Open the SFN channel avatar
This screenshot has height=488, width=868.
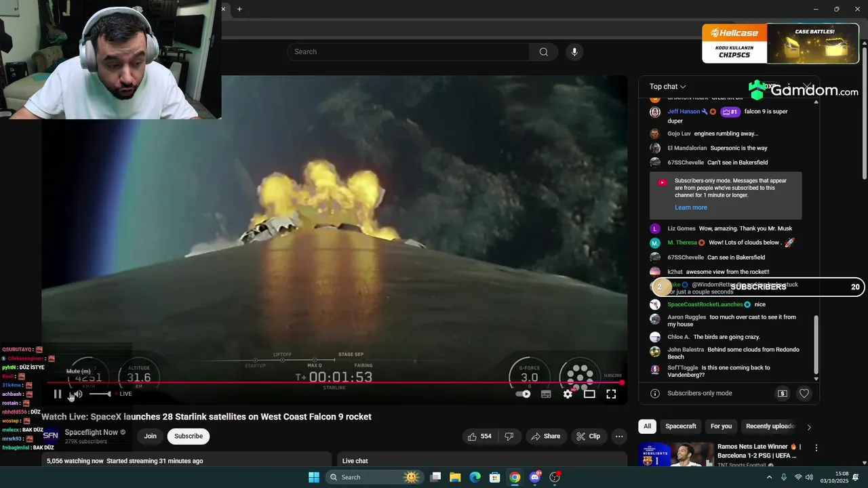(51, 436)
